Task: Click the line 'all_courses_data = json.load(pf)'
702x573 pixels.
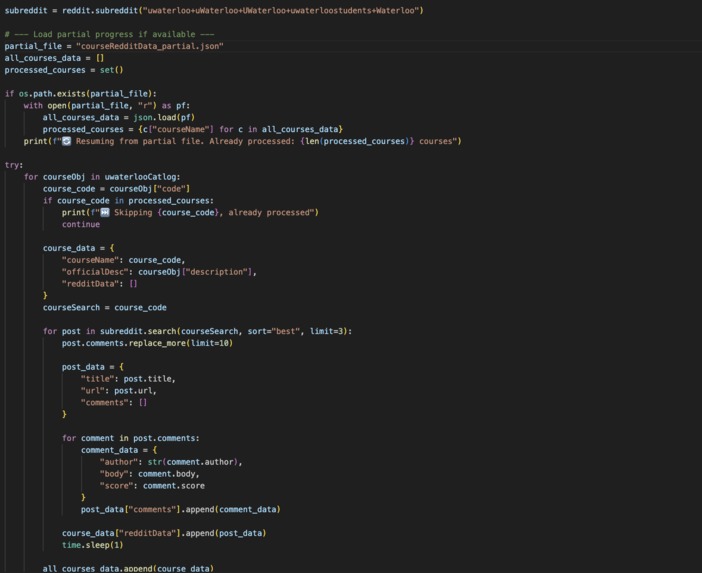Action: tap(119, 117)
